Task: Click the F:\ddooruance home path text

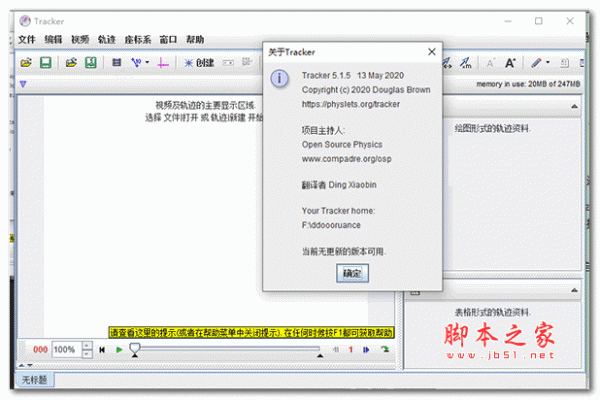Action: (x=331, y=225)
